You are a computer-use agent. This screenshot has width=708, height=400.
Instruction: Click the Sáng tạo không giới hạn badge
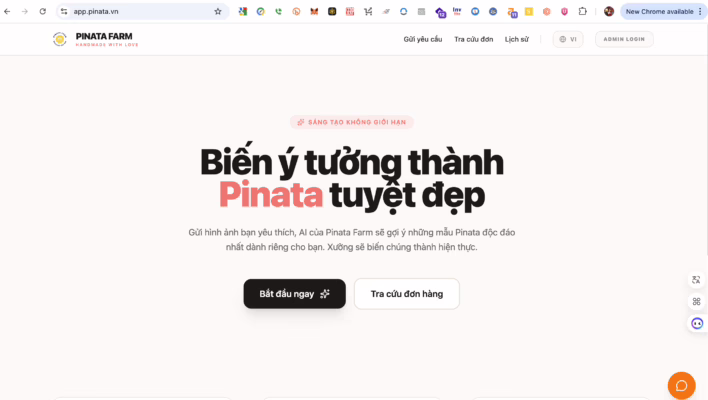coord(352,122)
